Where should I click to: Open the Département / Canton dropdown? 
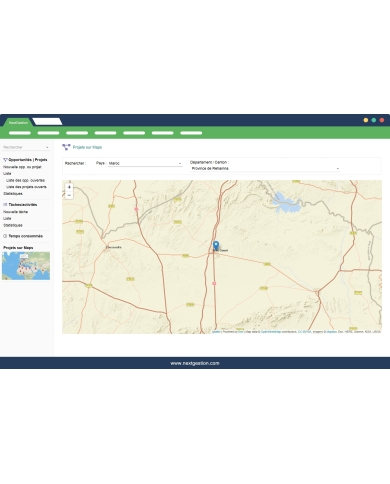[265, 169]
